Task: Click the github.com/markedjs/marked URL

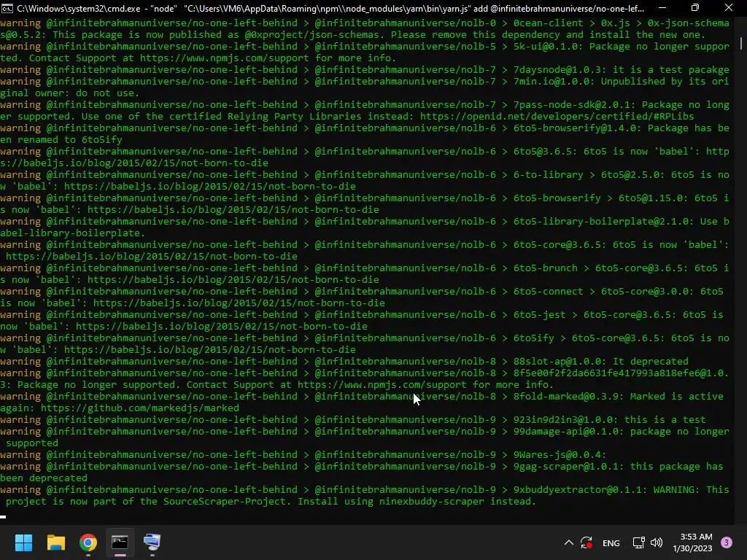Action: [140, 408]
